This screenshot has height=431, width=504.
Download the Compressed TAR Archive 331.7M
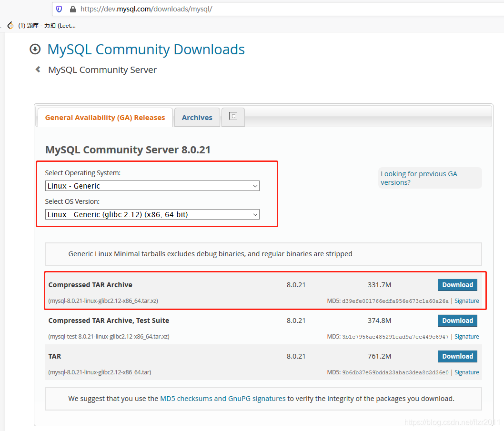pos(457,285)
